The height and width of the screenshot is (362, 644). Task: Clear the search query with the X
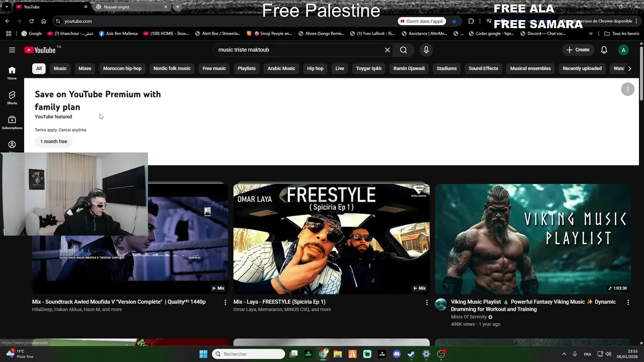coord(387,50)
